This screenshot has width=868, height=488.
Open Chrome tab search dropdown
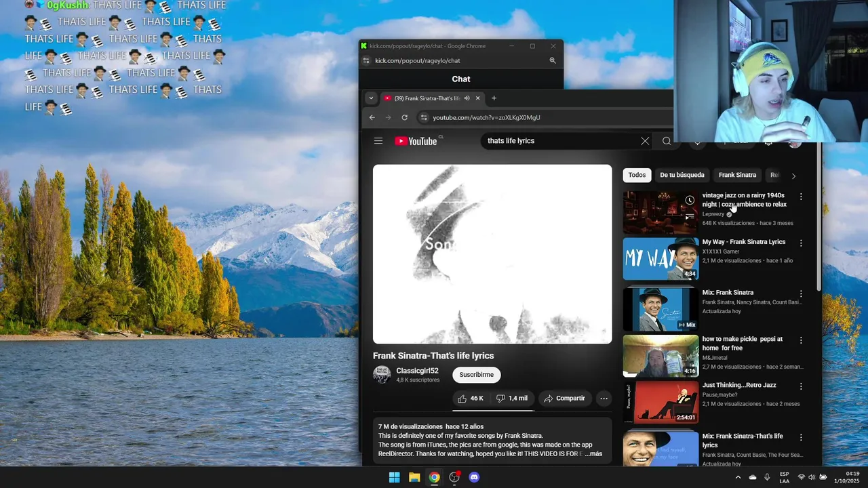(370, 98)
